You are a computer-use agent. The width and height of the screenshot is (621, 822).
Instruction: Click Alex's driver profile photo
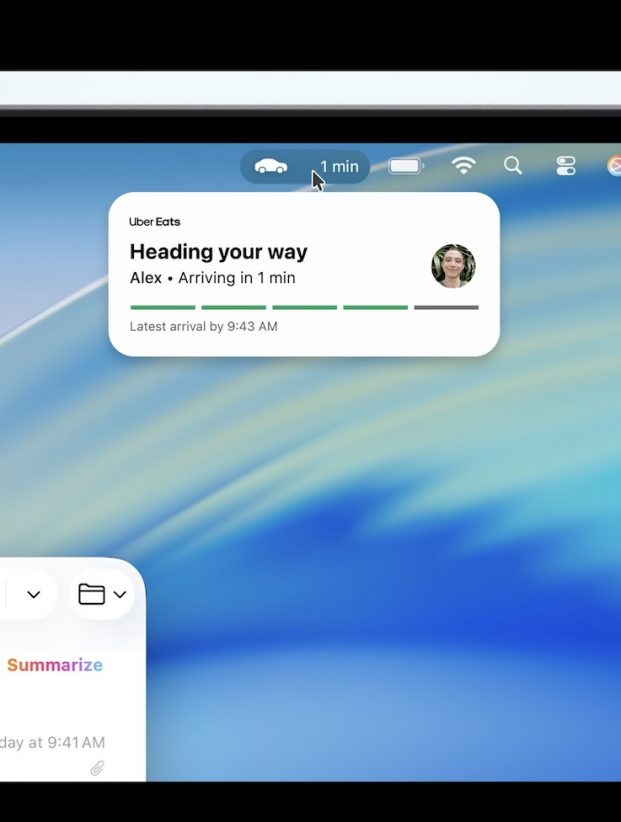[x=453, y=266]
